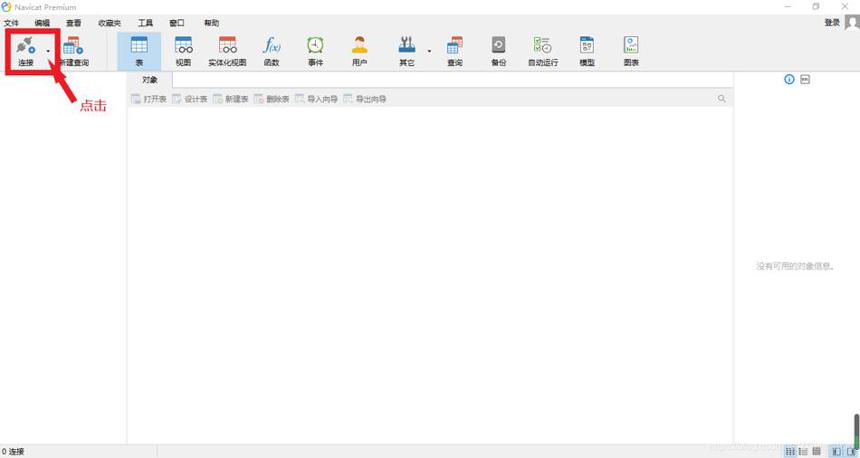Select the 事件 (Event) clock icon

tap(315, 52)
